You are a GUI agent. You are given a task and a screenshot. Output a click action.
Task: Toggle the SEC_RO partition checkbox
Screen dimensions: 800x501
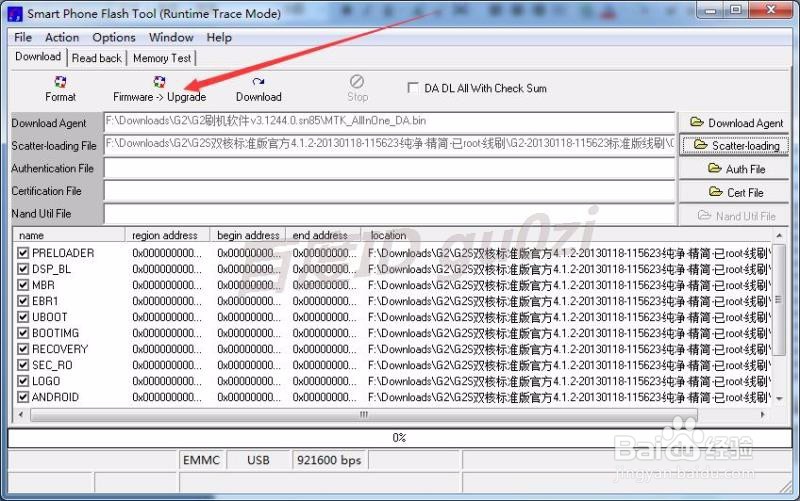23,365
